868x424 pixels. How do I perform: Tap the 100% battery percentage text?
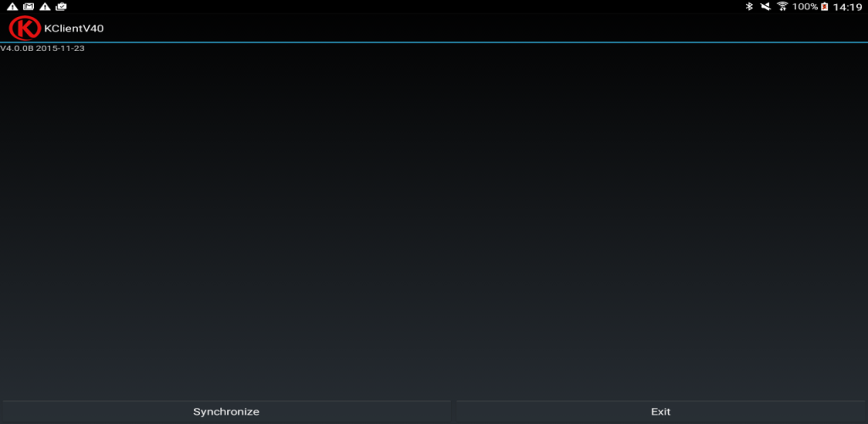(x=805, y=7)
